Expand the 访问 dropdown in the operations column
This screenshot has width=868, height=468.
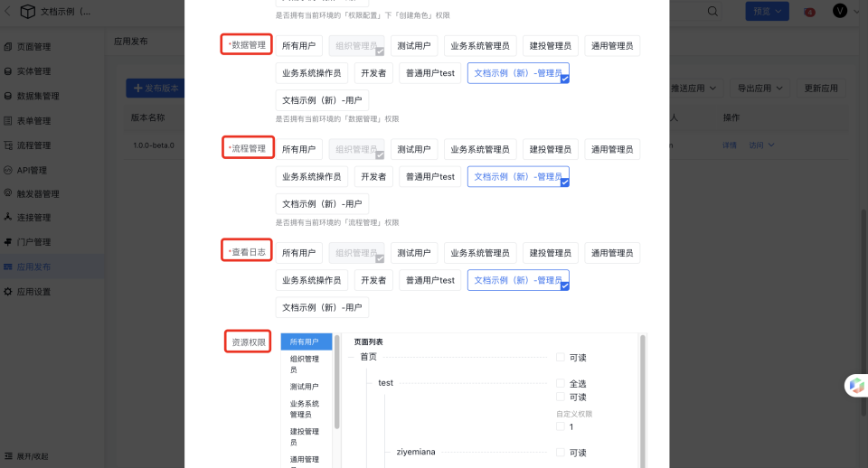(x=760, y=145)
